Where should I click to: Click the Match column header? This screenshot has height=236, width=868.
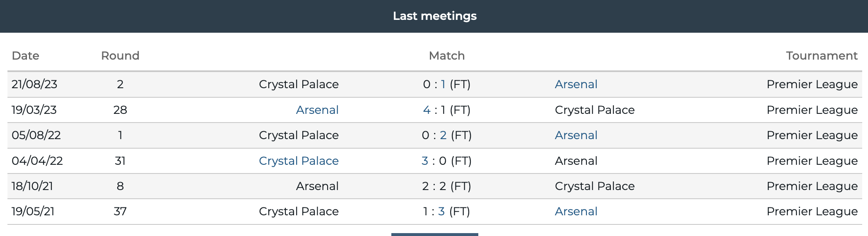tap(447, 55)
